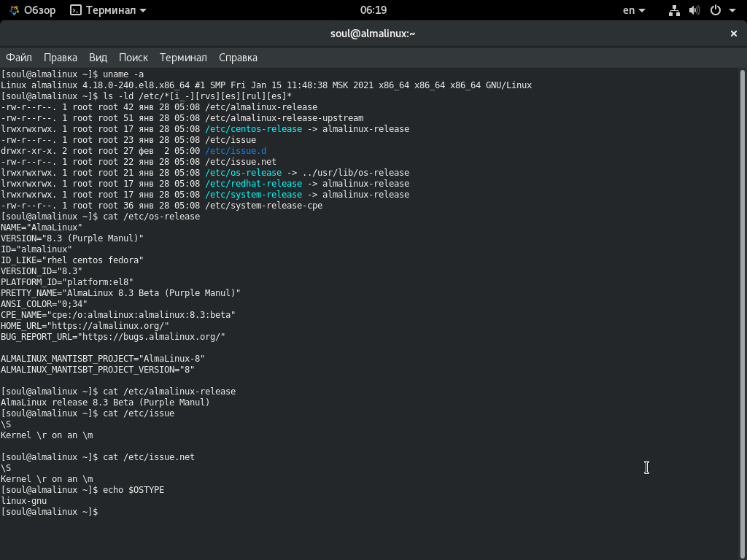Image resolution: width=747 pixels, height=560 pixels.
Task: Click the power icon in top bar
Action: click(x=716, y=10)
